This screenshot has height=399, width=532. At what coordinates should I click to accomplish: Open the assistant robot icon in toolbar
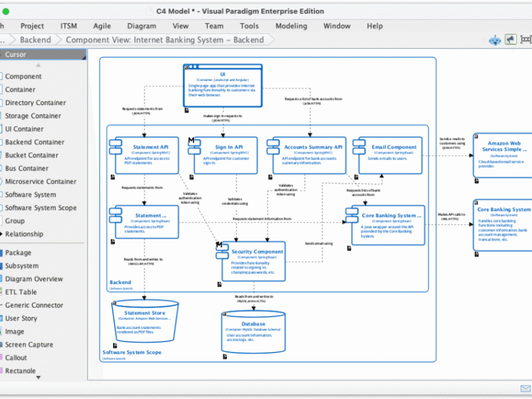[x=495, y=39]
